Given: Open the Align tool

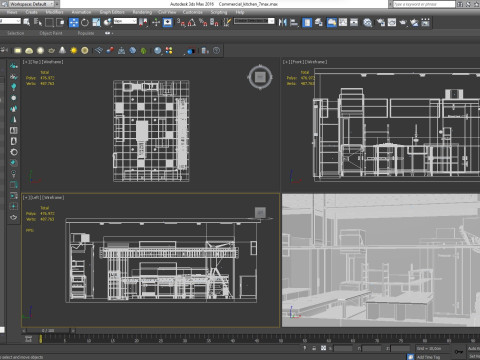Looking at the screenshot, I should (294, 23).
